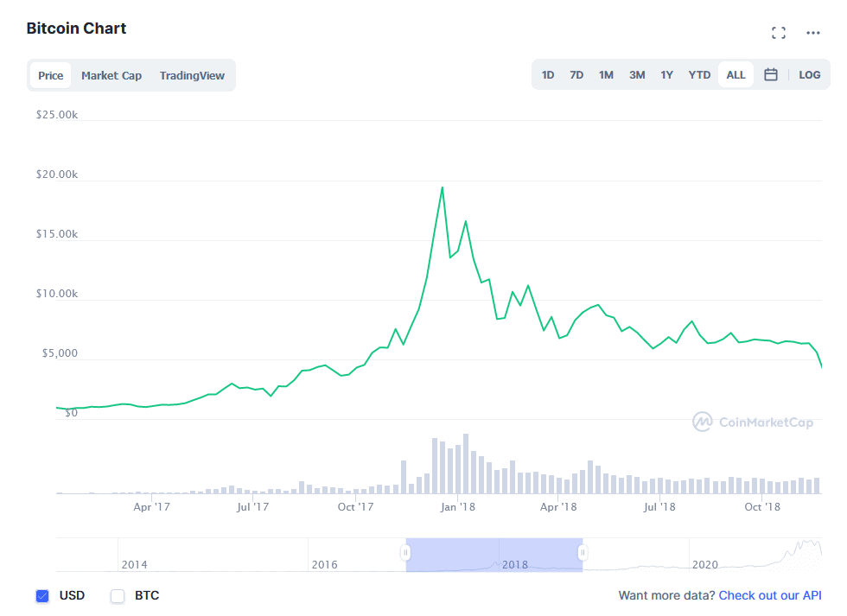Click the $15.00k axis label
The image size is (847, 616).
pos(57,234)
